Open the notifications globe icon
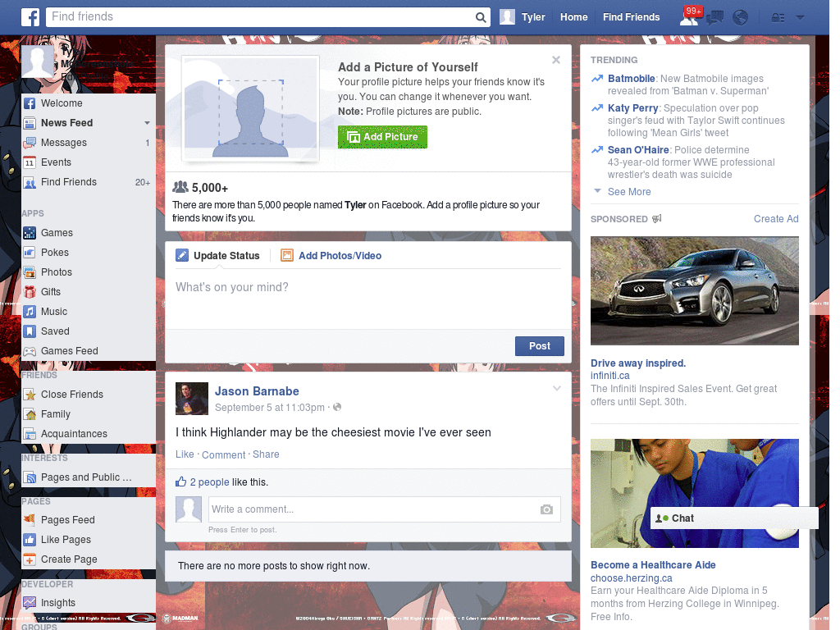The image size is (840, 630). point(740,18)
